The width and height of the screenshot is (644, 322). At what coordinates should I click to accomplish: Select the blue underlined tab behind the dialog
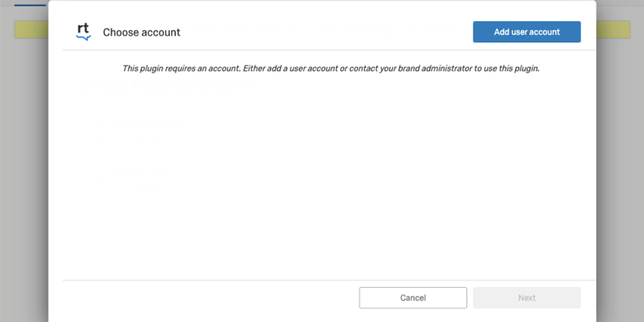point(30,3)
